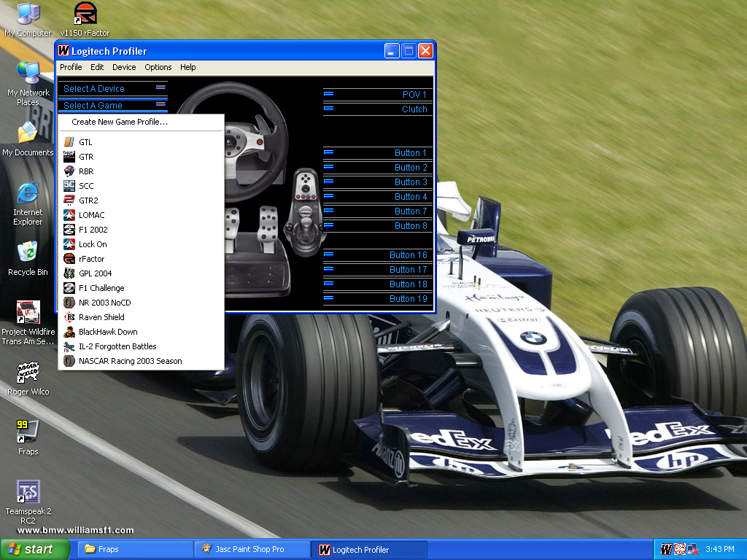Select the Raven Shield profile icon
The image size is (747, 560).
tap(69, 317)
